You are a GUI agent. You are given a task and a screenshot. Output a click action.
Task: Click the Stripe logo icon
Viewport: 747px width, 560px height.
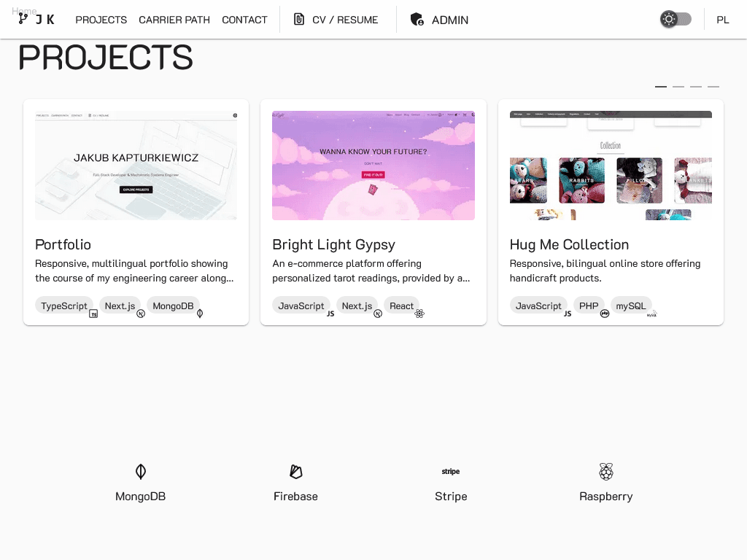(x=451, y=472)
